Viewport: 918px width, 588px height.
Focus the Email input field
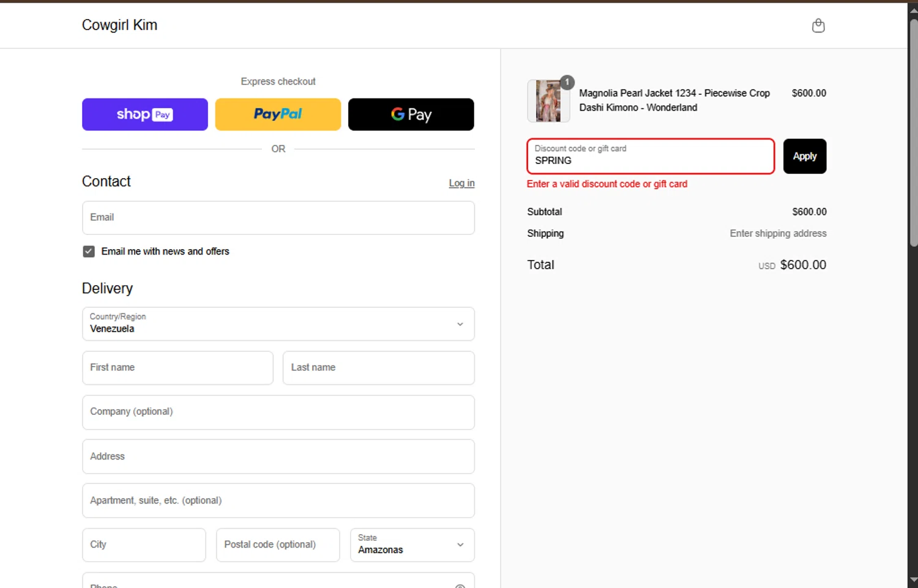point(278,218)
